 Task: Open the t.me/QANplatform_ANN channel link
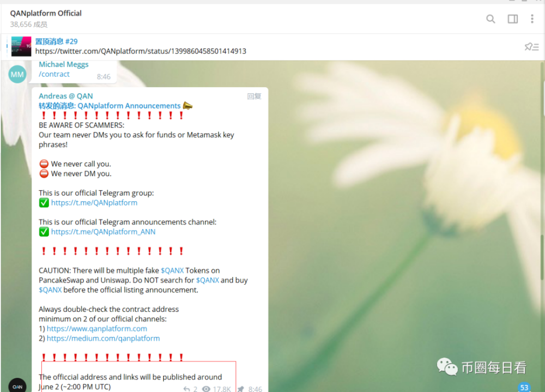tap(103, 232)
